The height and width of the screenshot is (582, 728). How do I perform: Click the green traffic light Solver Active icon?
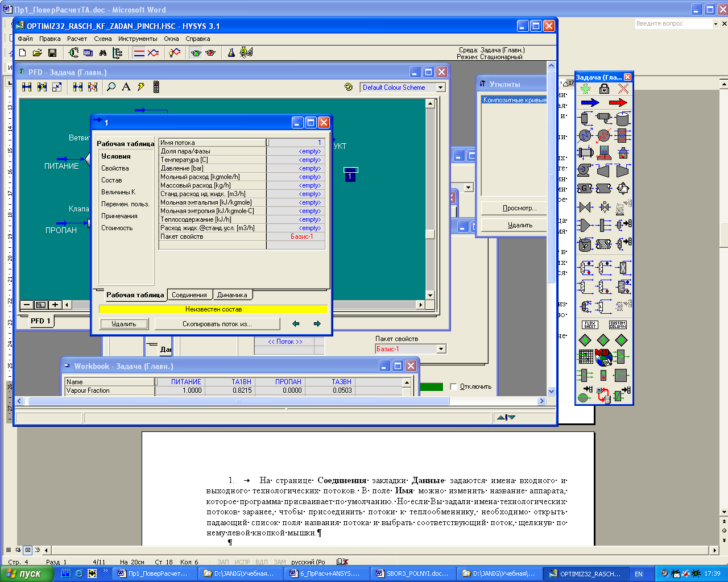196,53
